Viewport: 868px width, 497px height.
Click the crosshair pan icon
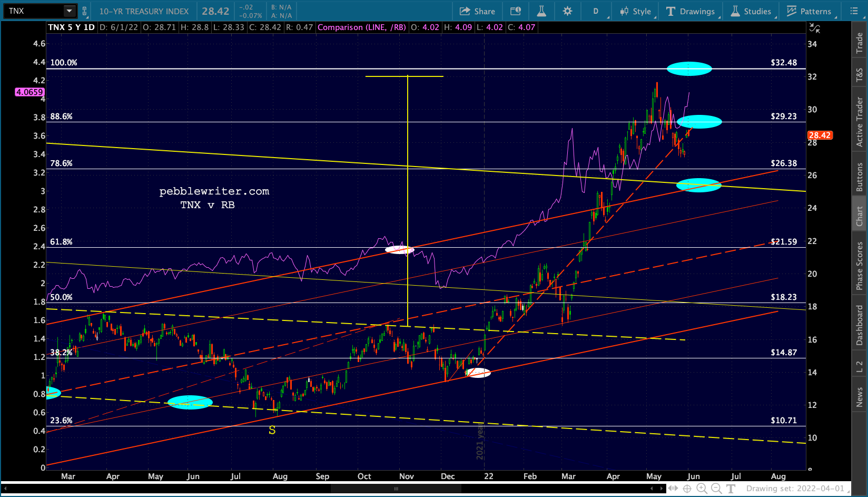coord(687,489)
